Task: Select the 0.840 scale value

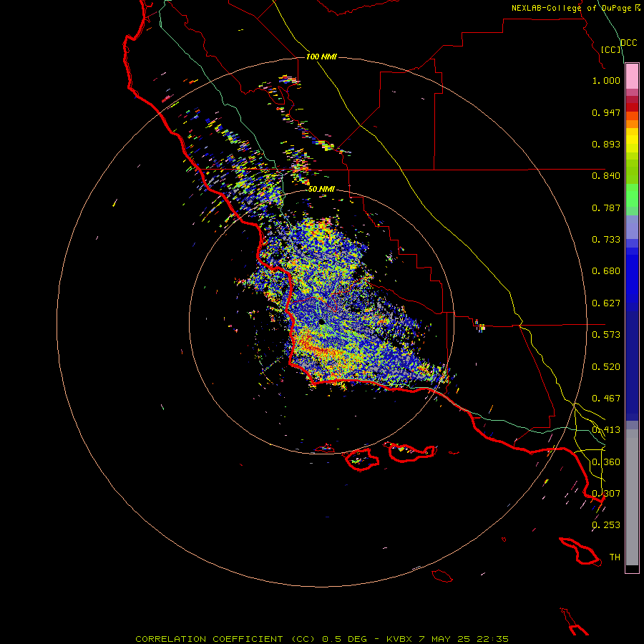Action: [x=606, y=176]
